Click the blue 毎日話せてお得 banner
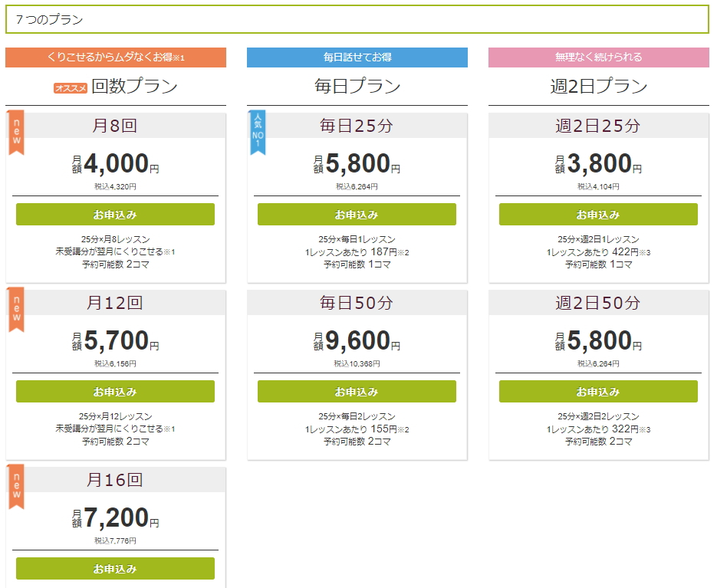This screenshot has height=588, width=717. click(x=357, y=57)
